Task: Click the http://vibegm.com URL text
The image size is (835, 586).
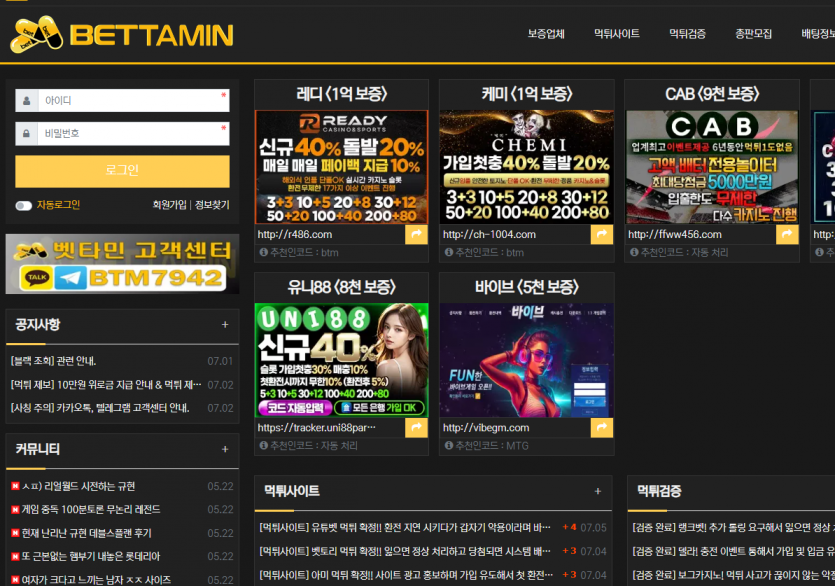Action: tap(486, 428)
